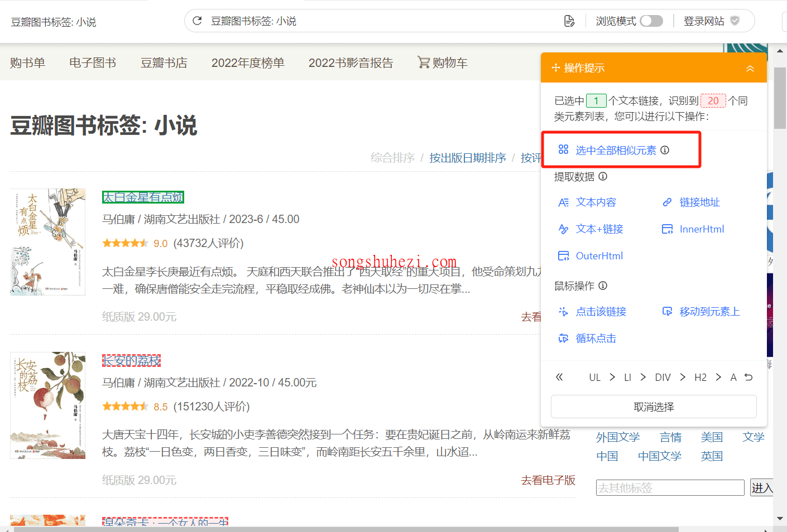Select LI in element path breadcrumb

coord(627,378)
